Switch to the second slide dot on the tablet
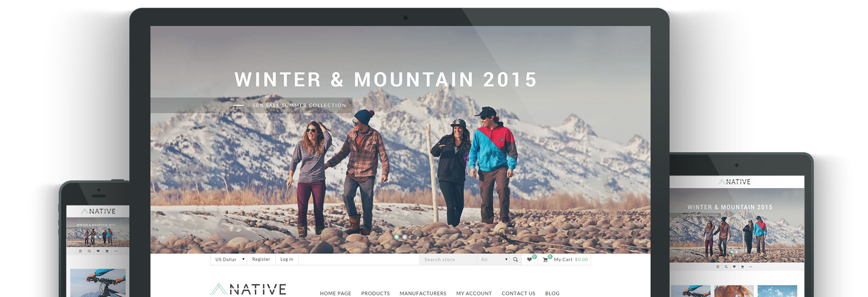This screenshot has width=868, height=297. (x=736, y=252)
